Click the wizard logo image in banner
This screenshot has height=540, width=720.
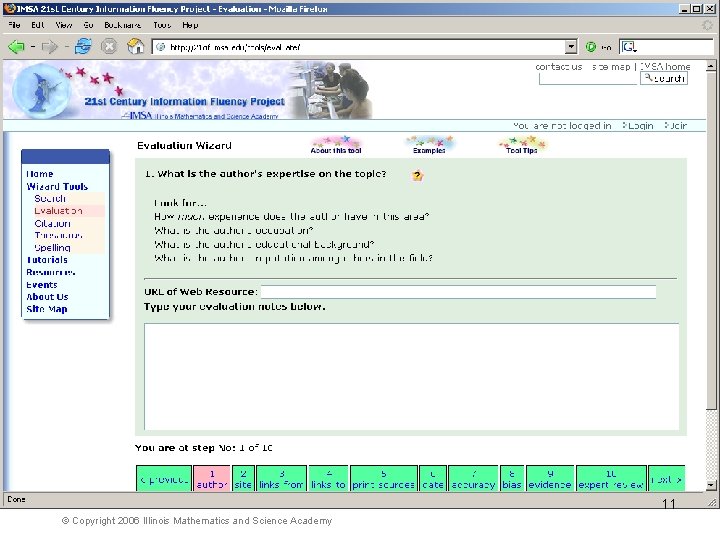42,92
